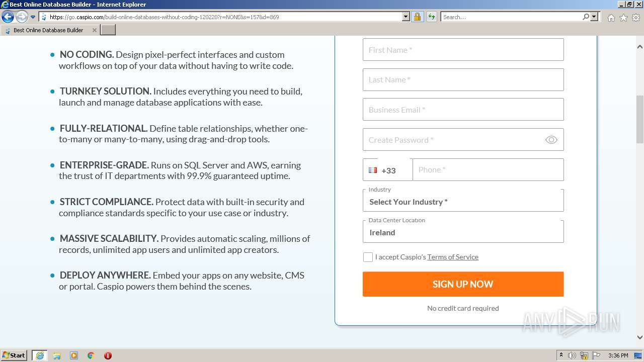
Task: Fill in the First Name field
Action: point(463,50)
